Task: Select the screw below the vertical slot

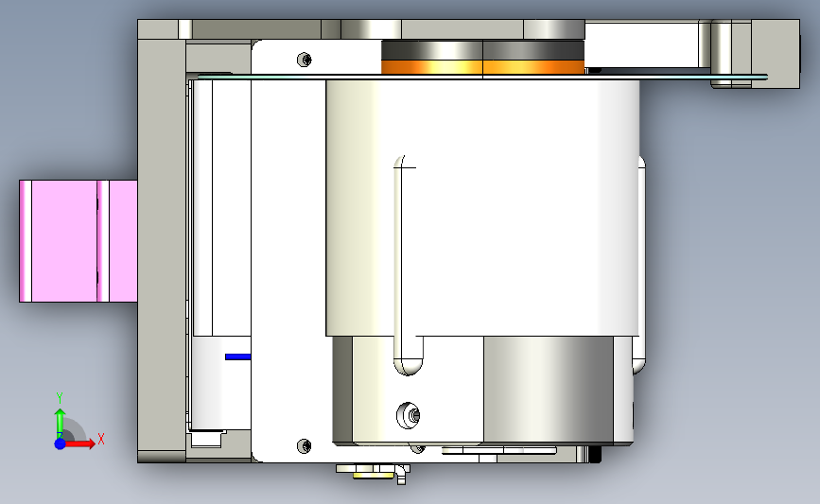Action: tap(409, 415)
